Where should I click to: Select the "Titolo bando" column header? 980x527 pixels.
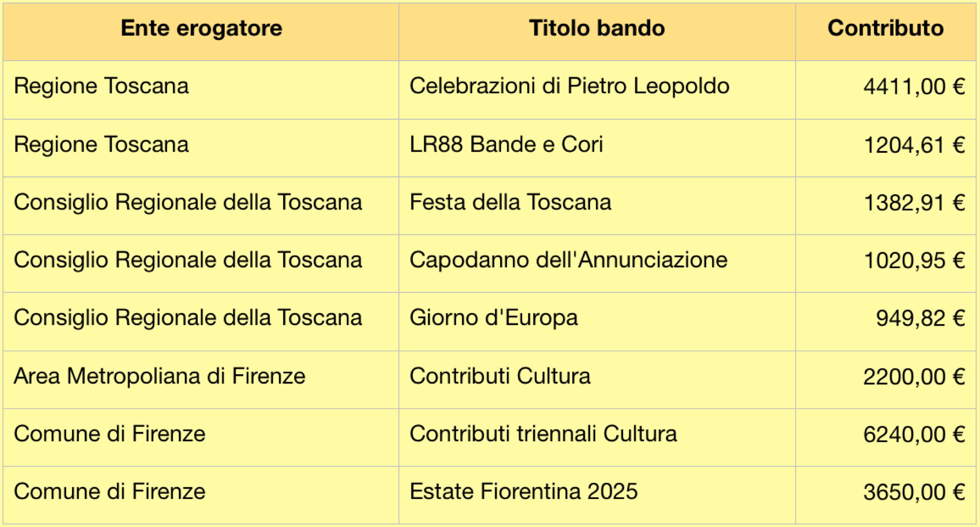click(597, 29)
